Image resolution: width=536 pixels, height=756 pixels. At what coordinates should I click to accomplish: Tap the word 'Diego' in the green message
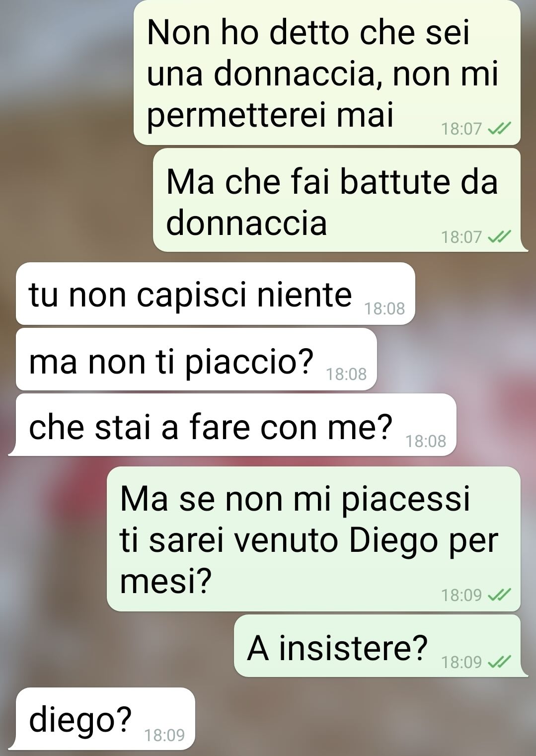394,541
